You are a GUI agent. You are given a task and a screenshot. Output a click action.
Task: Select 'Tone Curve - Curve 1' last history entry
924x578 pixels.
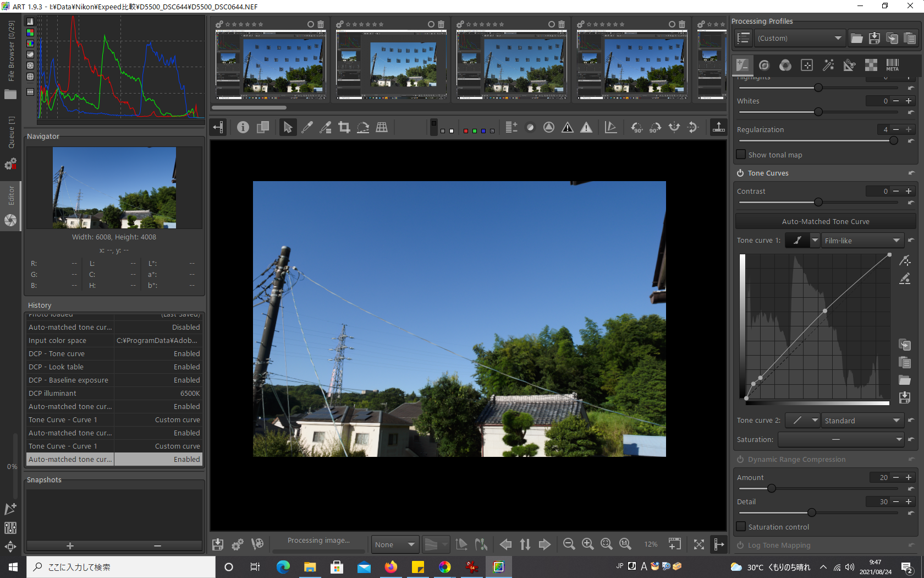114,446
